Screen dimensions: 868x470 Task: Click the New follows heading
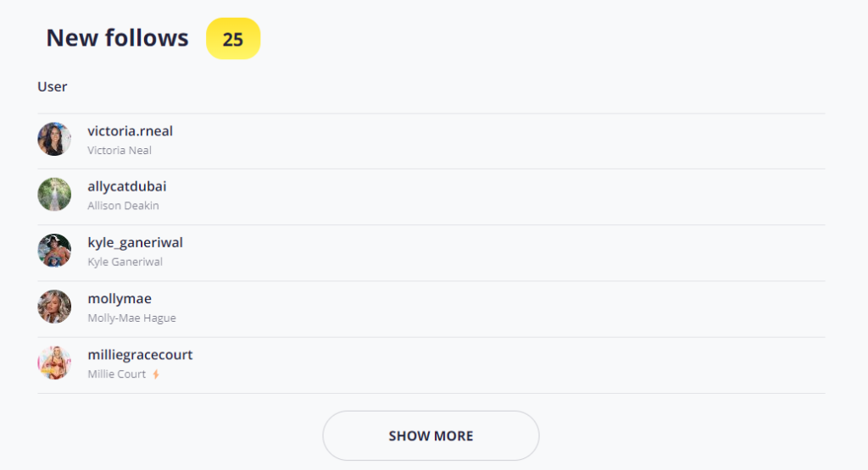click(117, 38)
